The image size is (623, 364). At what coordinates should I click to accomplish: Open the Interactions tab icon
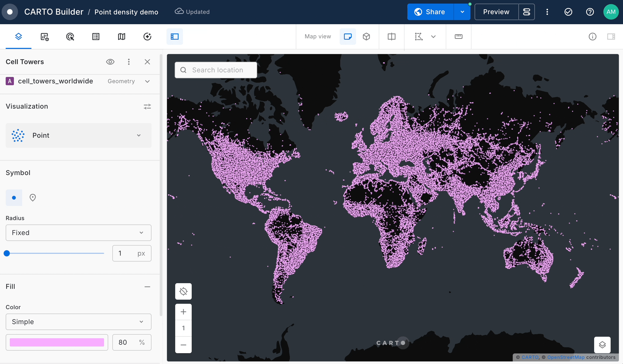70,37
